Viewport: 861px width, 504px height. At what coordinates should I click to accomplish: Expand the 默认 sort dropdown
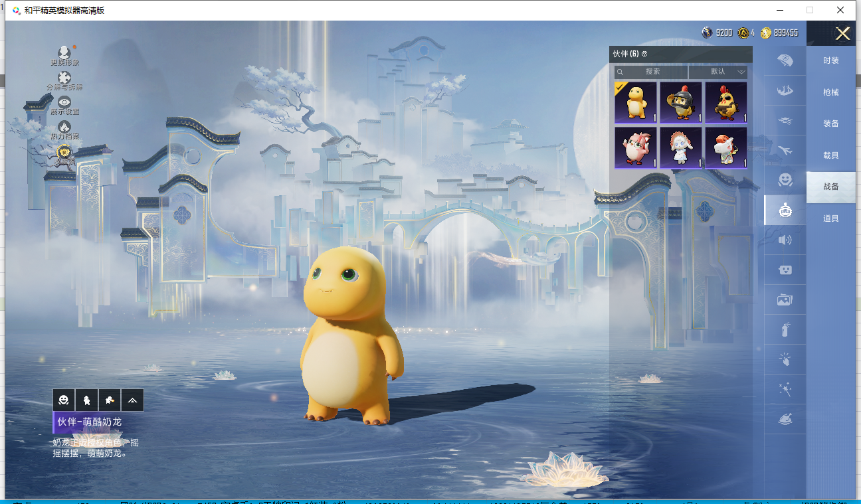click(719, 72)
